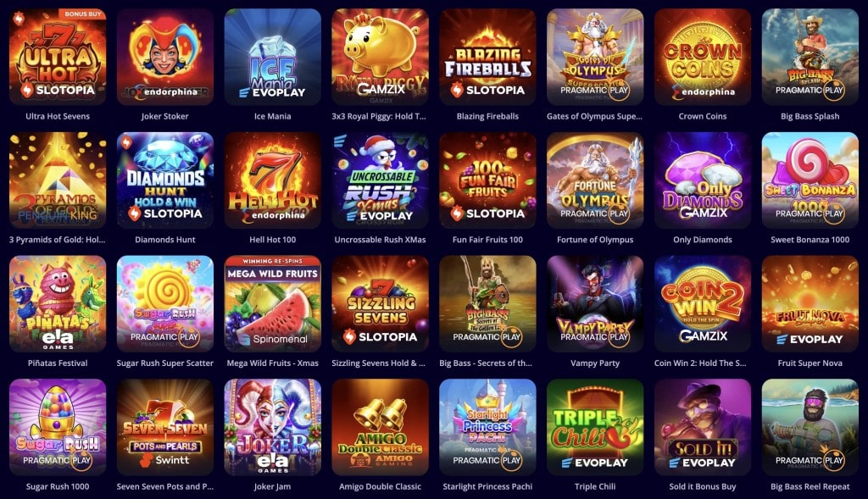Viewport: 868px width, 499px height.
Task: Click the Big Bass Reel Repeat title
Action: [810, 486]
